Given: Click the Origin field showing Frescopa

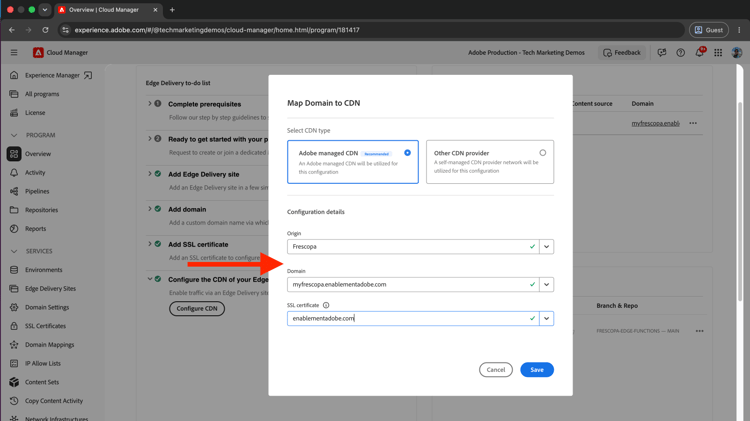Looking at the screenshot, I should click(413, 246).
